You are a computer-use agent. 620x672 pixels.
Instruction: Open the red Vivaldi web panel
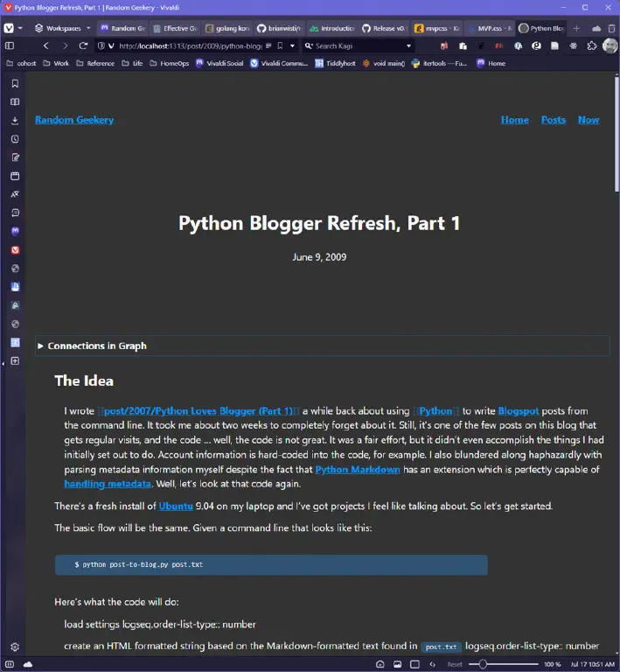pyautogui.click(x=15, y=250)
